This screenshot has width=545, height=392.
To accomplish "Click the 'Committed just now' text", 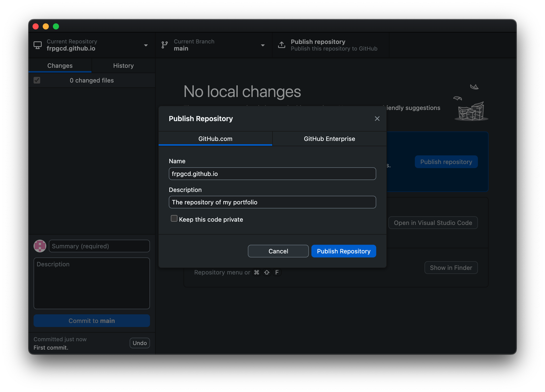I will click(60, 339).
